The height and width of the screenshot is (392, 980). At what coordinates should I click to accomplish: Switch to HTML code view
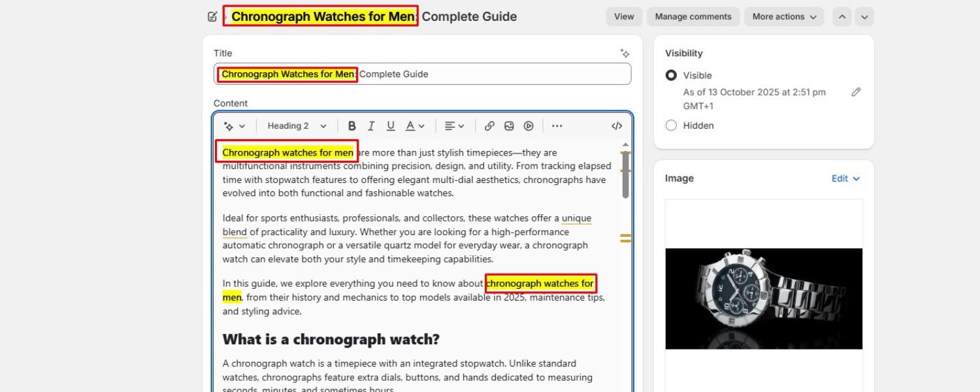pyautogui.click(x=616, y=125)
